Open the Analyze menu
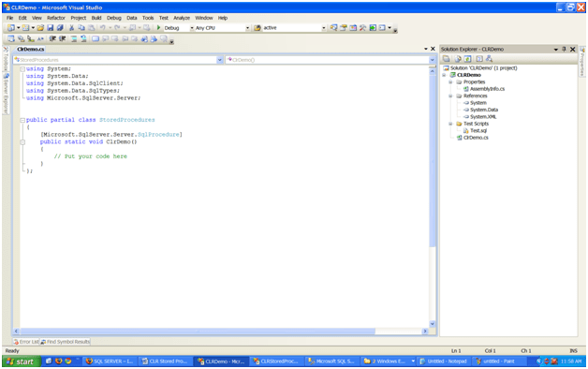588x369 pixels. (182, 18)
